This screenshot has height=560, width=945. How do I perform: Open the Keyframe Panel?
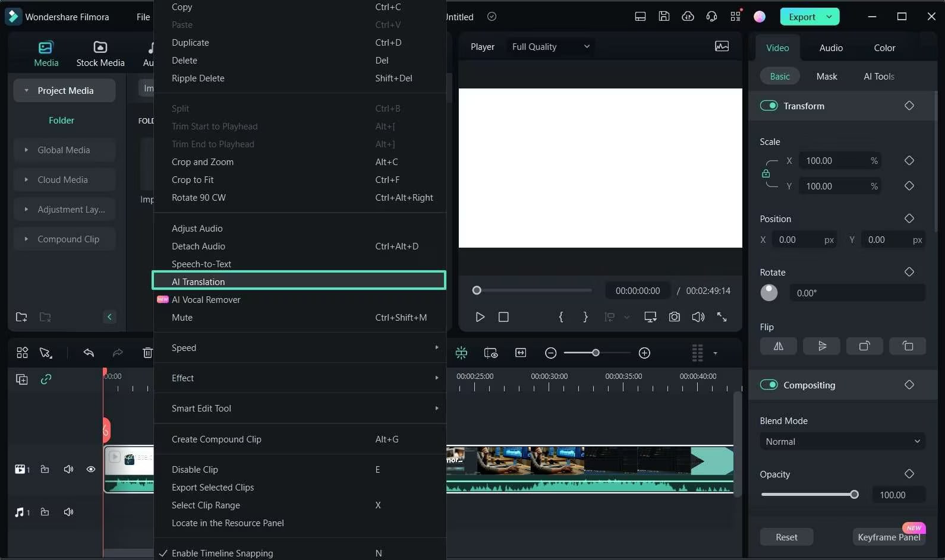click(x=889, y=537)
